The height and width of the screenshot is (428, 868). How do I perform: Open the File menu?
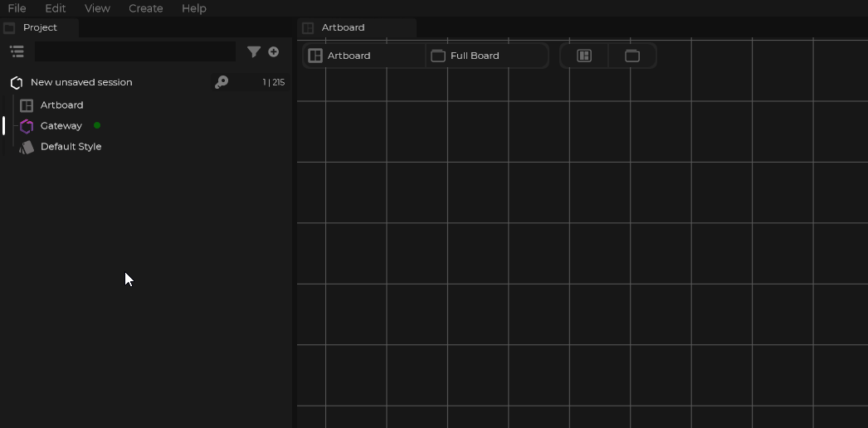tap(17, 8)
